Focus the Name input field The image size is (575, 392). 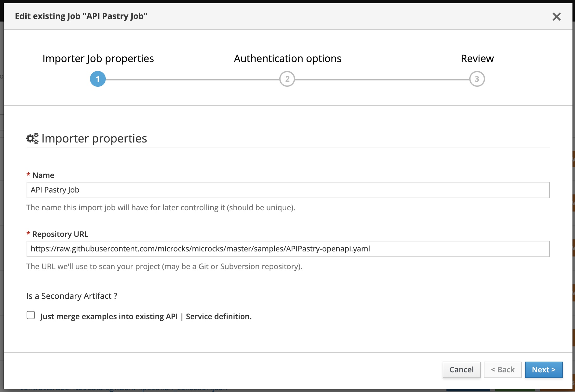coord(287,190)
